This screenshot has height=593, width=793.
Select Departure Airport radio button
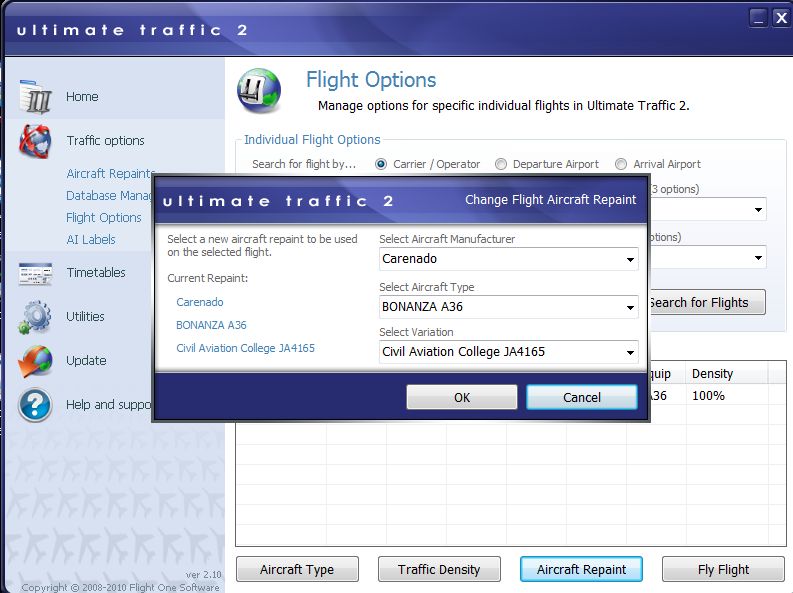tap(501, 164)
